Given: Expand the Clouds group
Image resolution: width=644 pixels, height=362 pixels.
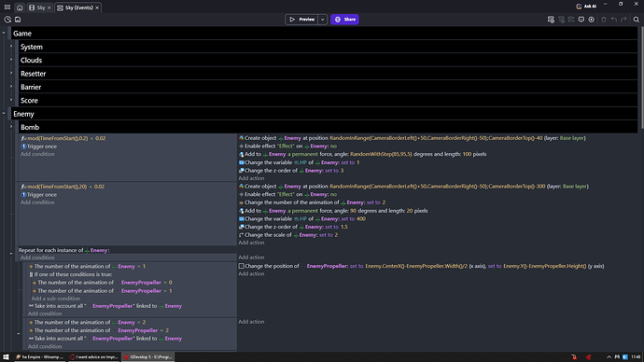Looking at the screenshot, I should pos(11,60).
